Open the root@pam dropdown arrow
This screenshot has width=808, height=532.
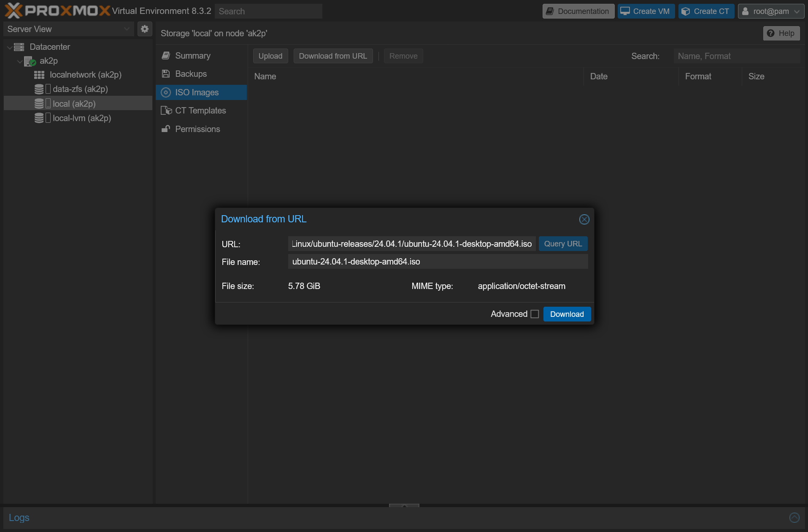[x=797, y=11]
